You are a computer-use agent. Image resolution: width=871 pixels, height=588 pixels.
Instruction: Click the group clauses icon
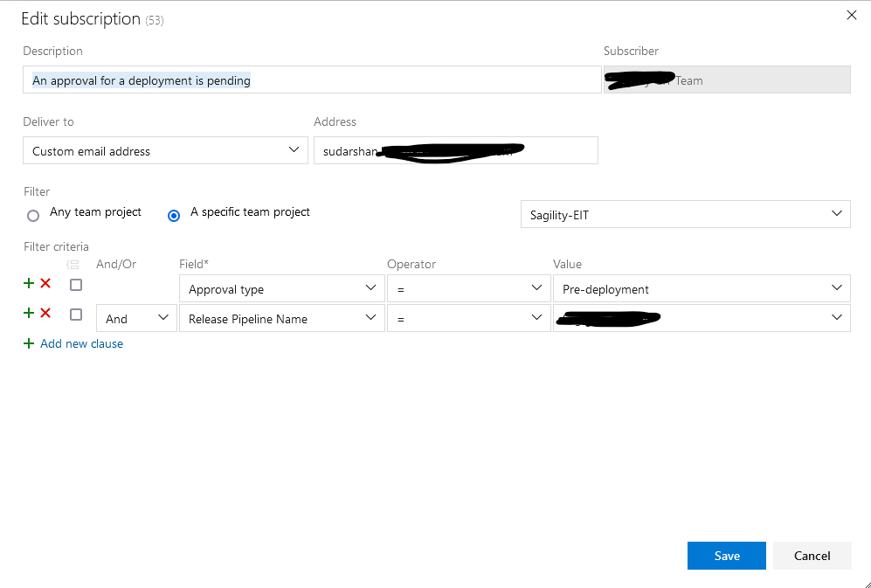tap(73, 264)
